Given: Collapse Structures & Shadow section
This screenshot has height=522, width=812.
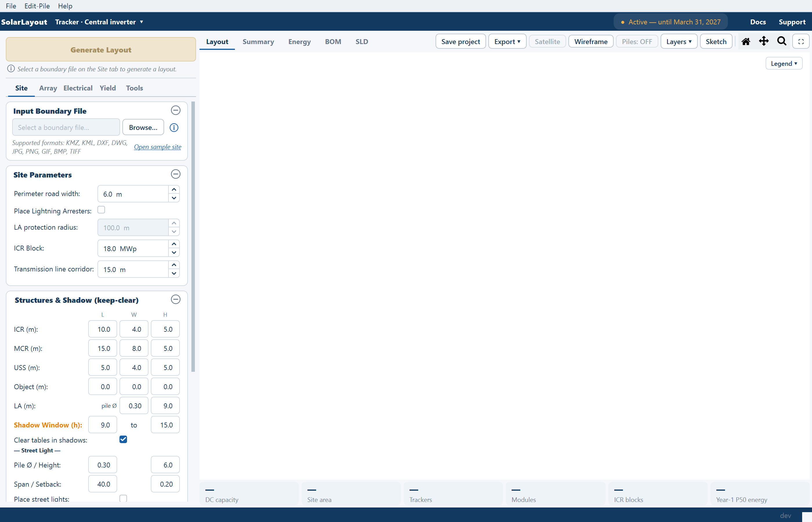Looking at the screenshot, I should click(x=175, y=299).
